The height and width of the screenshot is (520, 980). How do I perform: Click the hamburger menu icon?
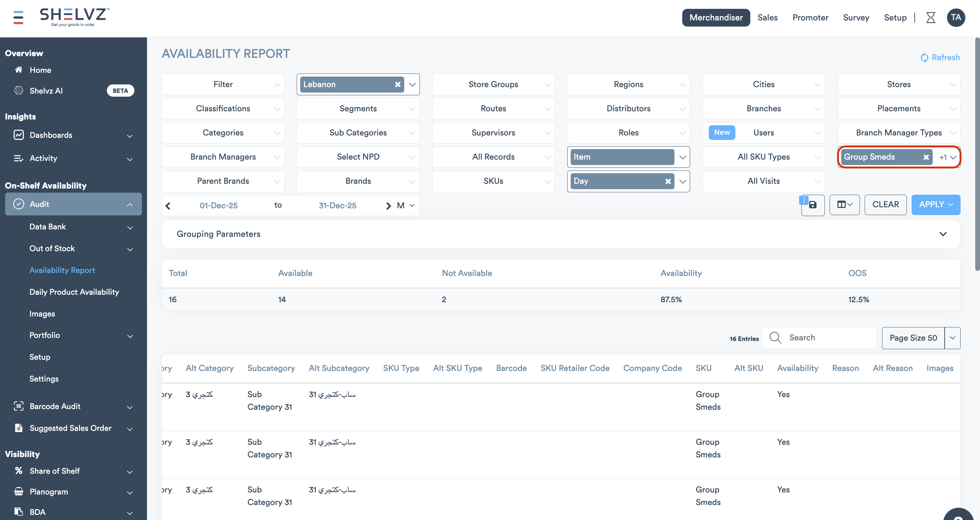pos(18,17)
